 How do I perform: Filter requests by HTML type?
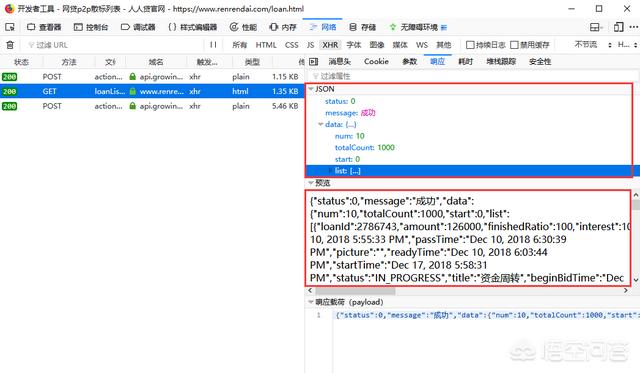tap(266, 45)
